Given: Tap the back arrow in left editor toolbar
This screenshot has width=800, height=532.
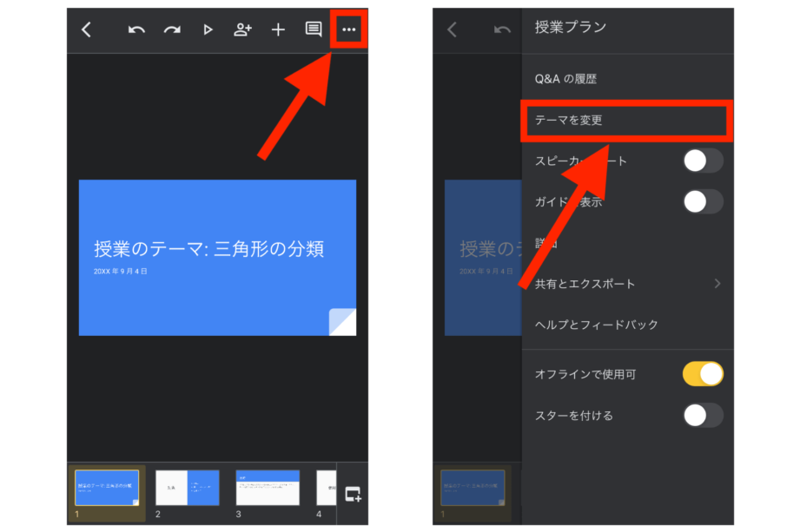Looking at the screenshot, I should (86, 30).
